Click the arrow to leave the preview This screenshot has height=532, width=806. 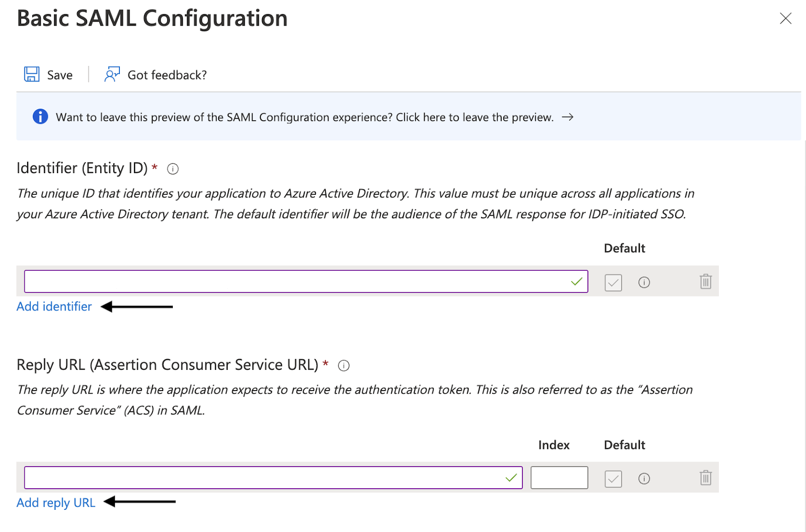(x=568, y=117)
